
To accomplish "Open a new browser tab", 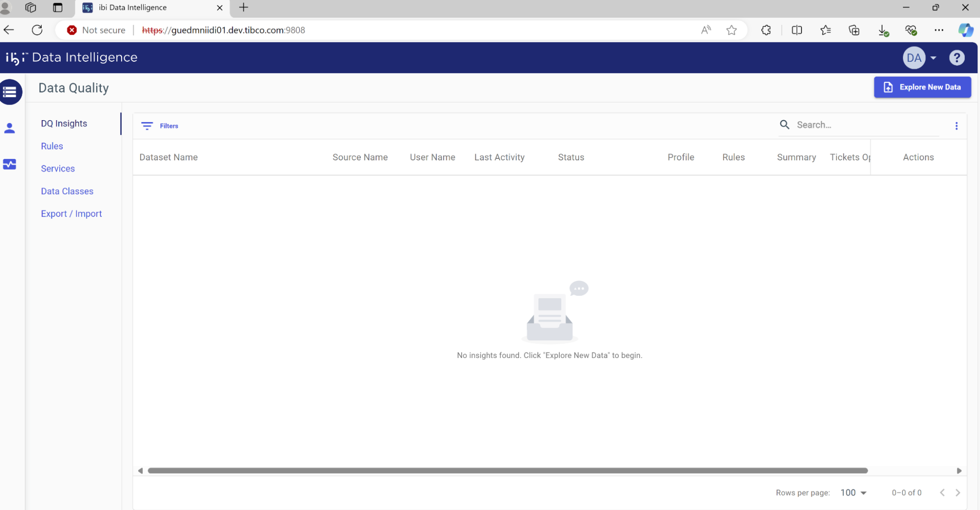I will click(x=244, y=7).
